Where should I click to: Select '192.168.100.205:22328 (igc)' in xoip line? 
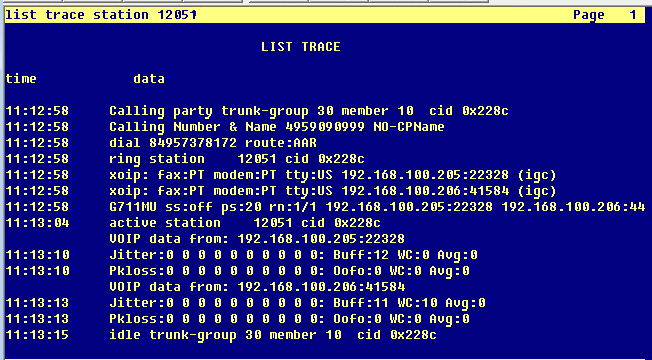[x=449, y=175]
